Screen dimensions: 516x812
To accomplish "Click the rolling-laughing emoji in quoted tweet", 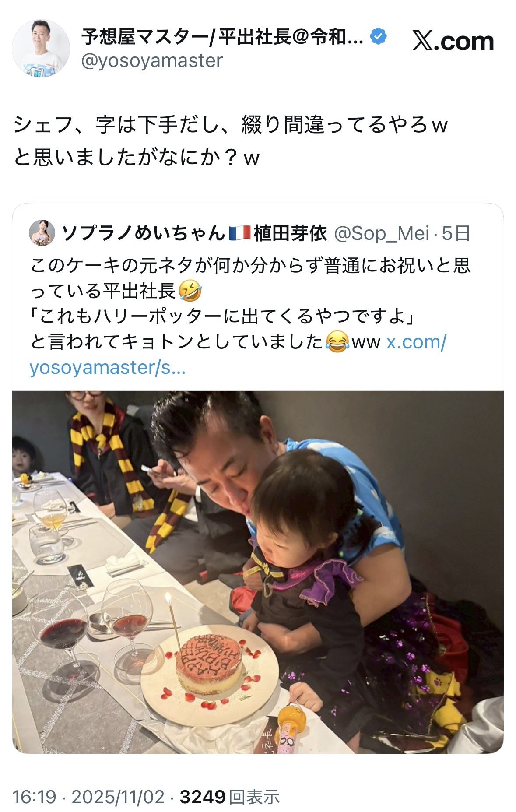I will tap(190, 291).
